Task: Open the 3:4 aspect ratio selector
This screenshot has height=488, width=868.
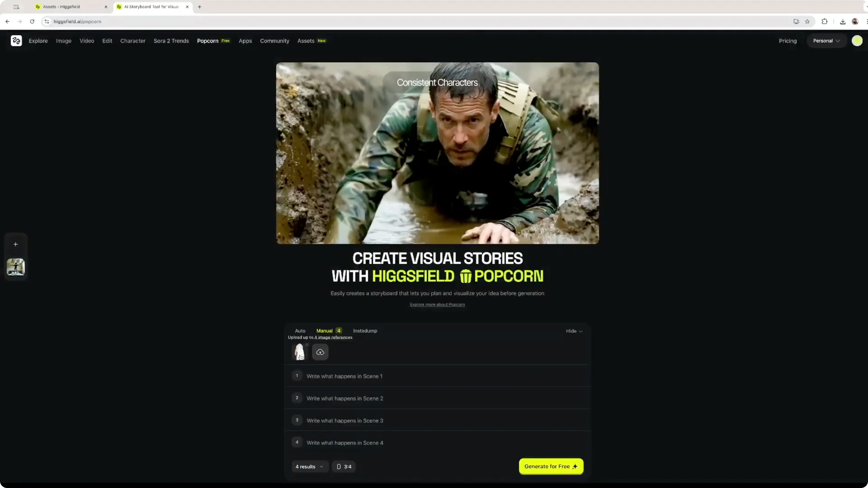Action: [344, 466]
